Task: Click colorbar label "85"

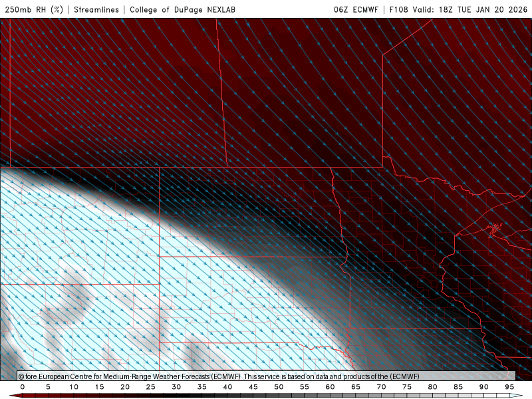Action: 458,387
